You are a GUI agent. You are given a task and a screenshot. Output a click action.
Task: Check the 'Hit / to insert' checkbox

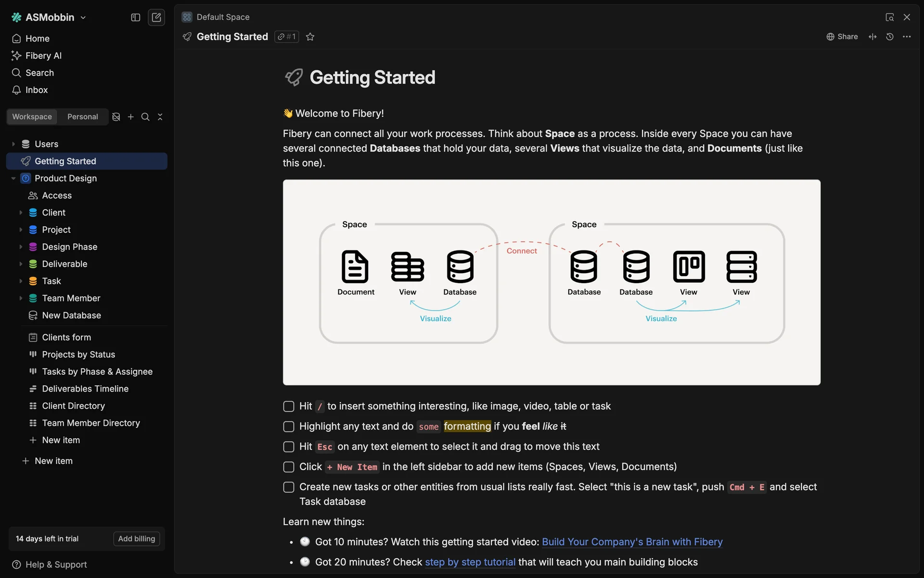289,407
